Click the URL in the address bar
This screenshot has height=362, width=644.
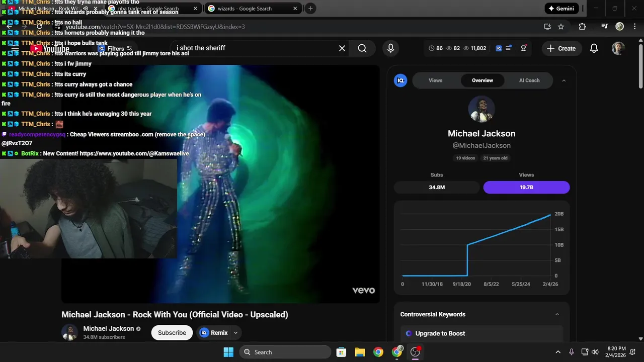tap(155, 27)
